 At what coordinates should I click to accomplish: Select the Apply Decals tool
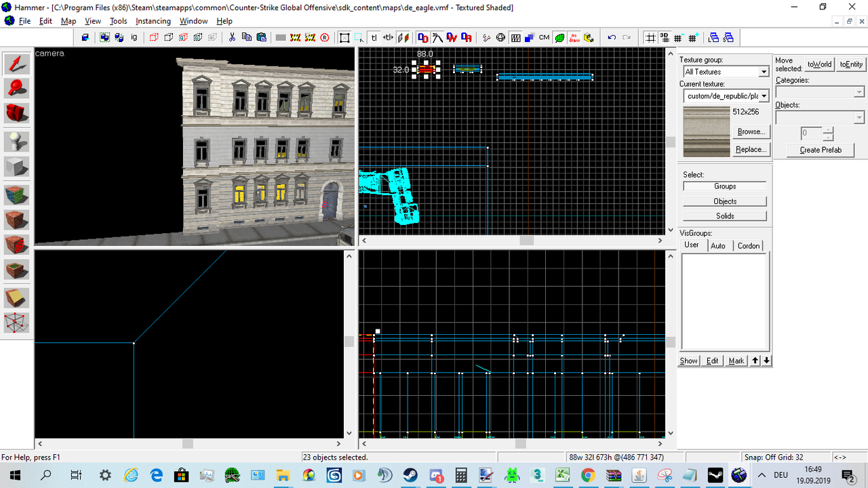[18, 244]
